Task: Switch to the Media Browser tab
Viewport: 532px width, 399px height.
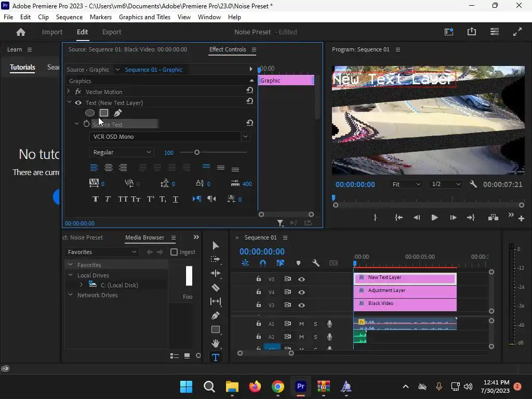Action: point(144,237)
